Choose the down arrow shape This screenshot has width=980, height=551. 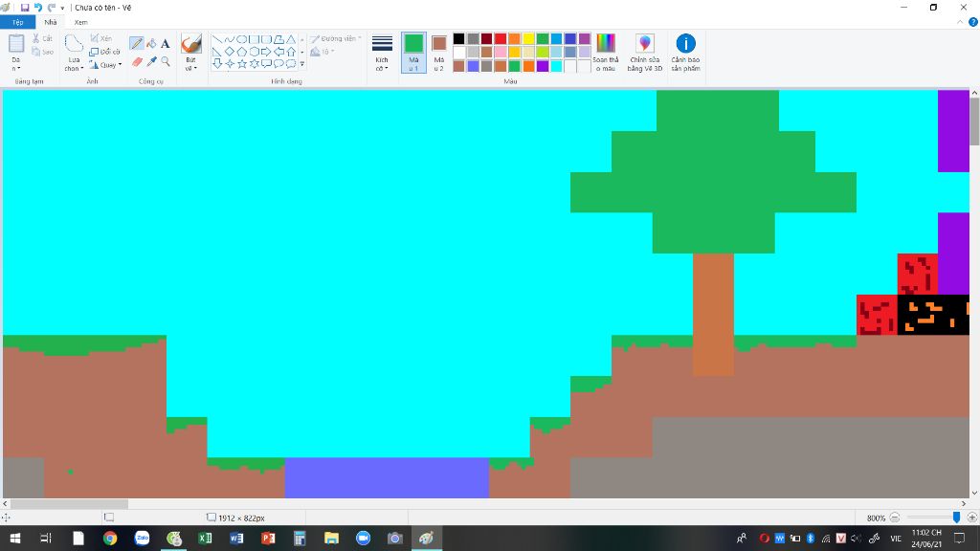tap(217, 63)
